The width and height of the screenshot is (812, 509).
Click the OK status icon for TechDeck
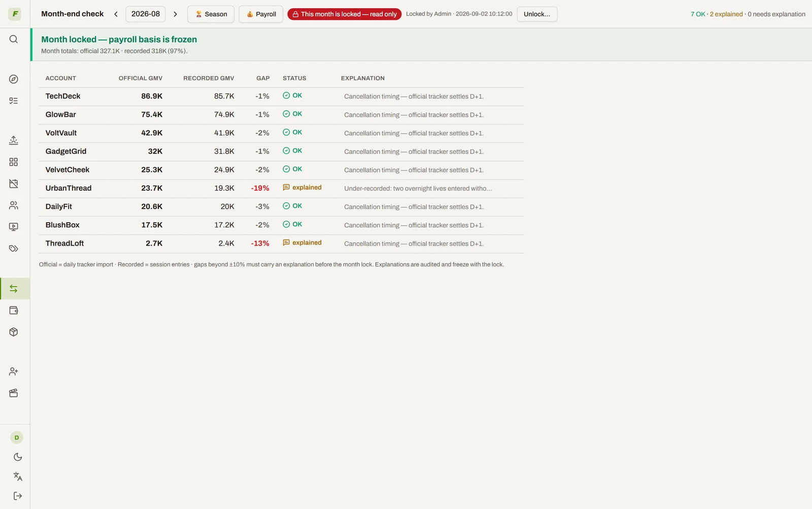286,95
